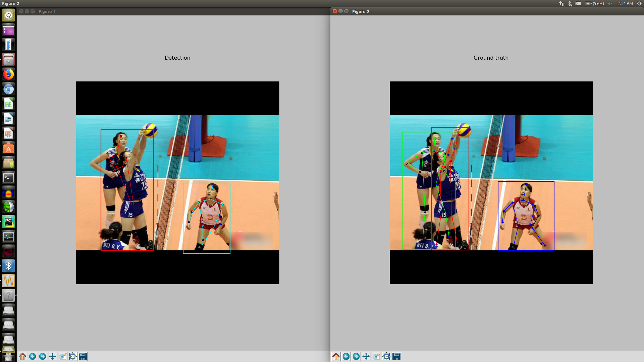Toggle Zoom-to-rectangle tool in Figure 2 toolbar
The image size is (644, 362).
(x=376, y=356)
